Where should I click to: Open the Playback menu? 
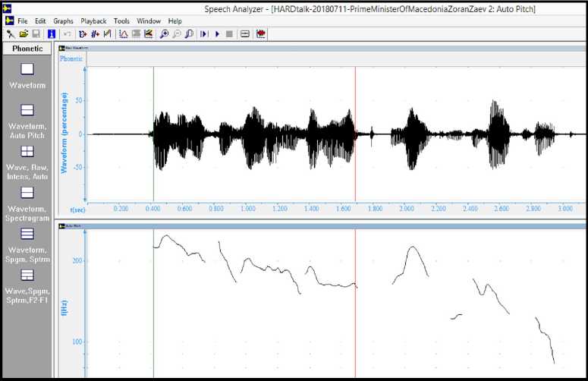pyautogui.click(x=93, y=21)
